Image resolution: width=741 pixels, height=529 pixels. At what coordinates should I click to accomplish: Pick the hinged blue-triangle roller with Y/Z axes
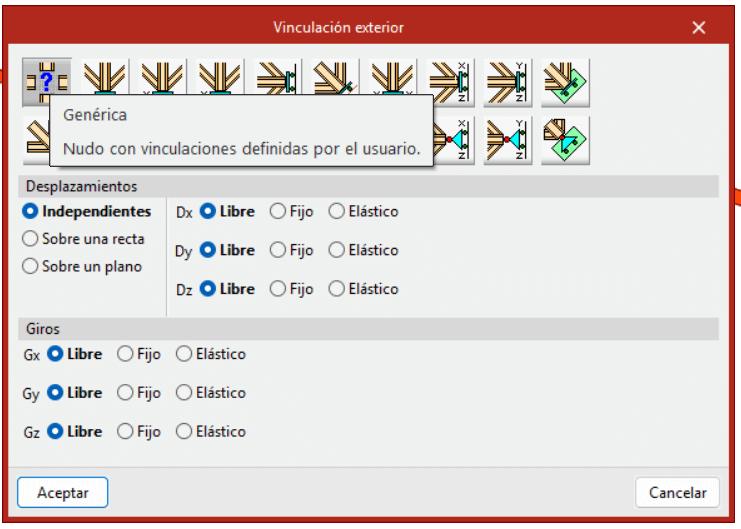pyautogui.click(x=508, y=140)
